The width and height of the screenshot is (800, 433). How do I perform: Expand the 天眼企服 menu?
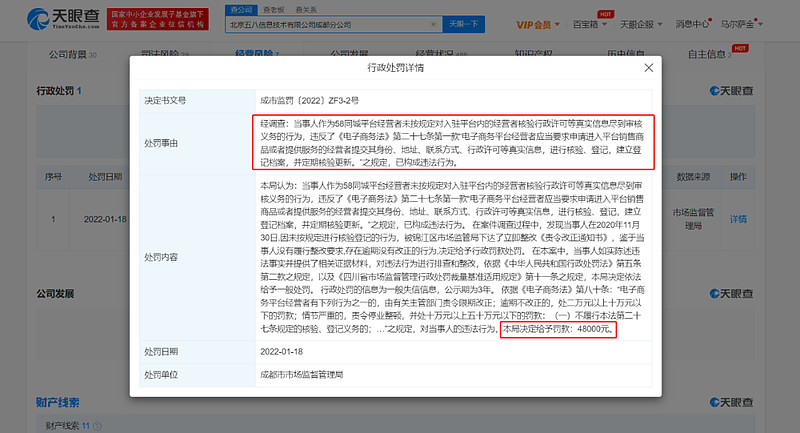(641, 24)
